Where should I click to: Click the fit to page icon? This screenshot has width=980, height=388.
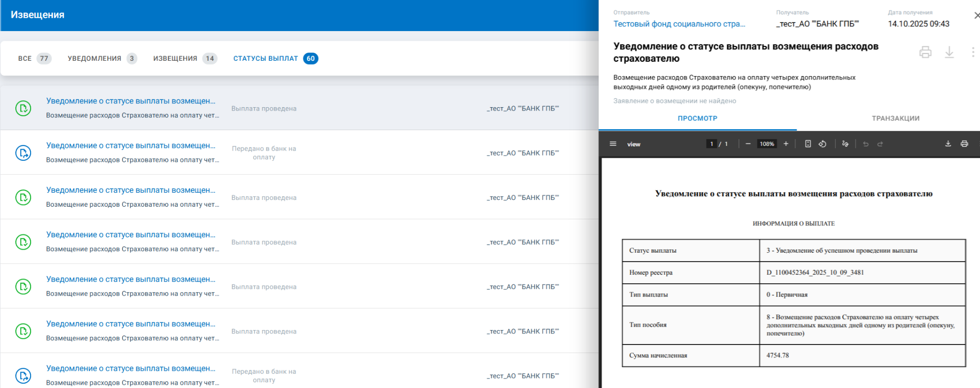coord(808,144)
